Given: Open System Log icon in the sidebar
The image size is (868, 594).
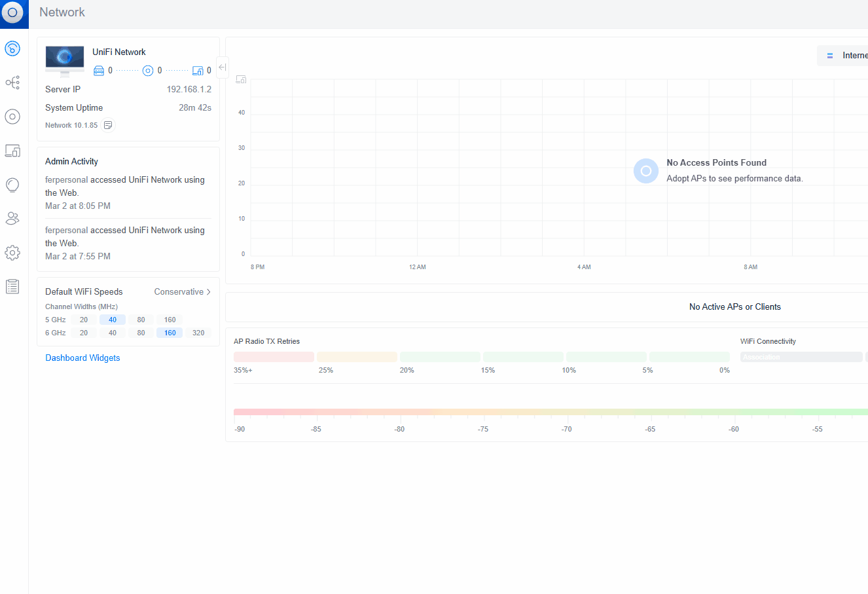Looking at the screenshot, I should pyautogui.click(x=12, y=287).
